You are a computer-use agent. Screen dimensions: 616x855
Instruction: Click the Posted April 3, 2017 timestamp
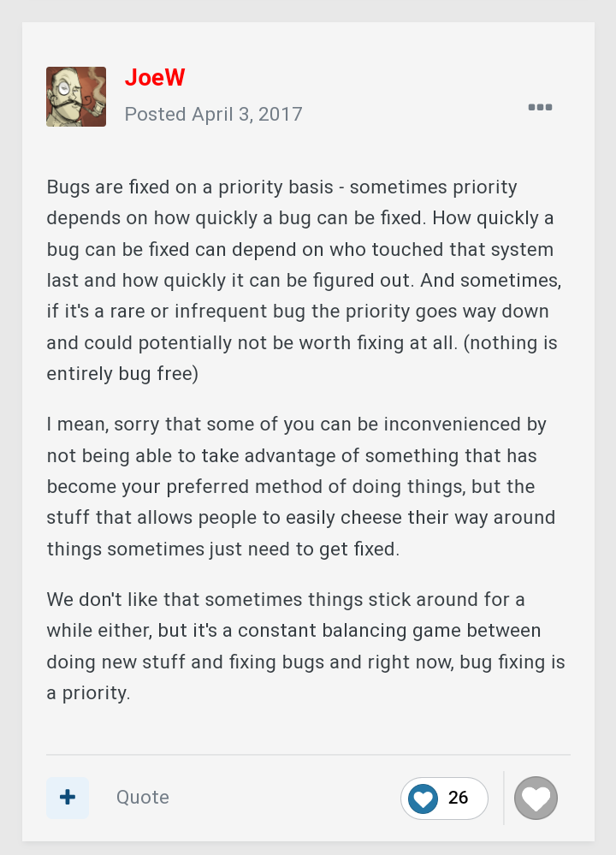[x=214, y=114]
